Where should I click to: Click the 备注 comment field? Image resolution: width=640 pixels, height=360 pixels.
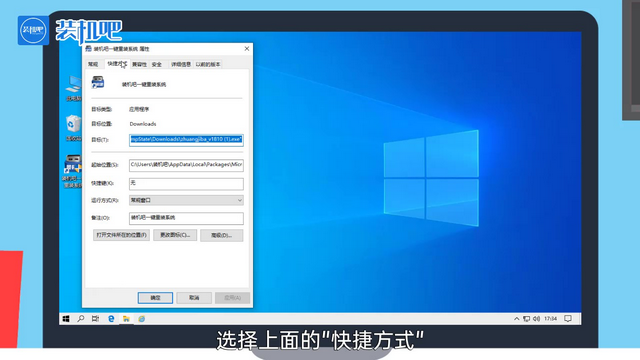pos(186,218)
